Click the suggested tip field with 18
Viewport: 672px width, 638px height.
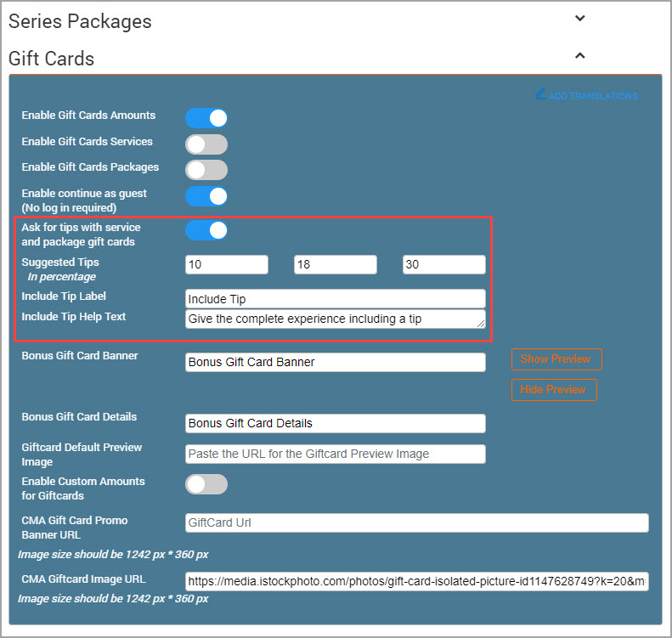[335, 264]
